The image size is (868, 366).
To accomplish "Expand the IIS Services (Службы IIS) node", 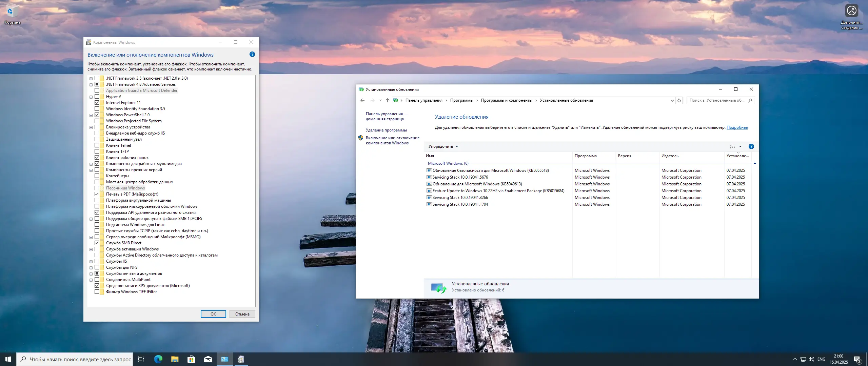I will [x=91, y=262].
